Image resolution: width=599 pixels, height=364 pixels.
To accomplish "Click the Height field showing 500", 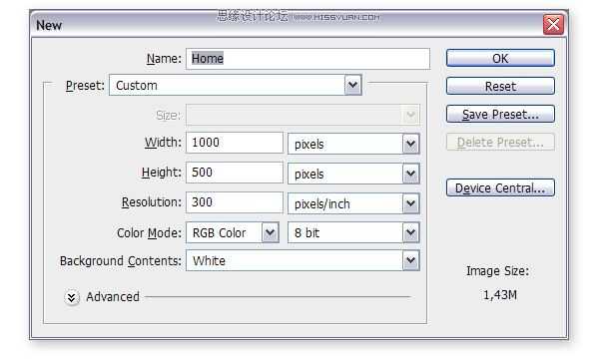I will pyautogui.click(x=235, y=173).
